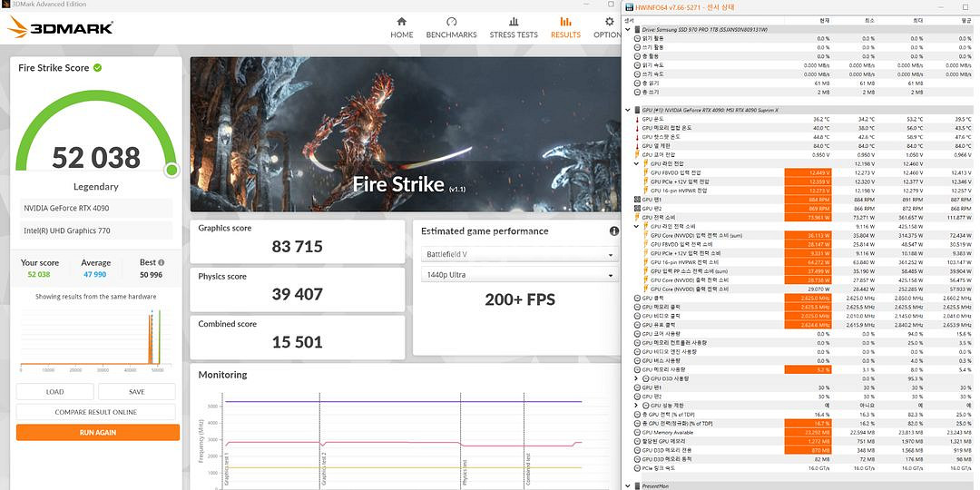Click highlighted 23,292 MB GPU Memory Available value
980x490 pixels.
pyautogui.click(x=808, y=432)
